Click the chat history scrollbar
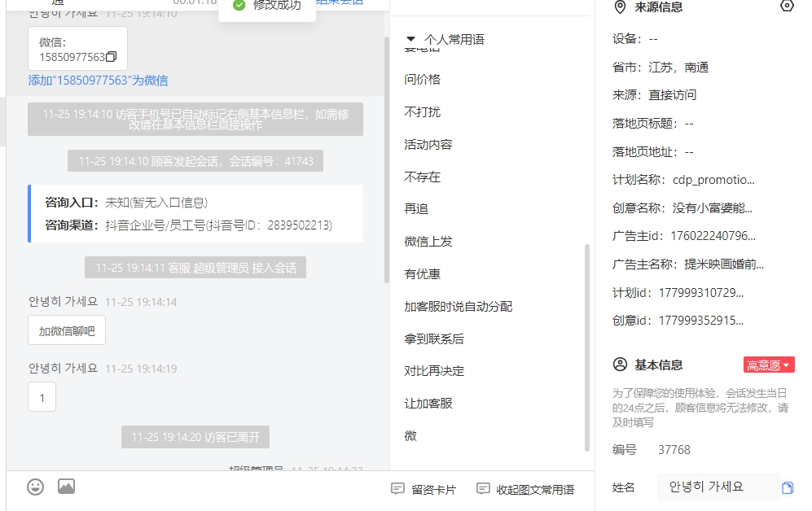The height and width of the screenshot is (511, 812). [386, 160]
